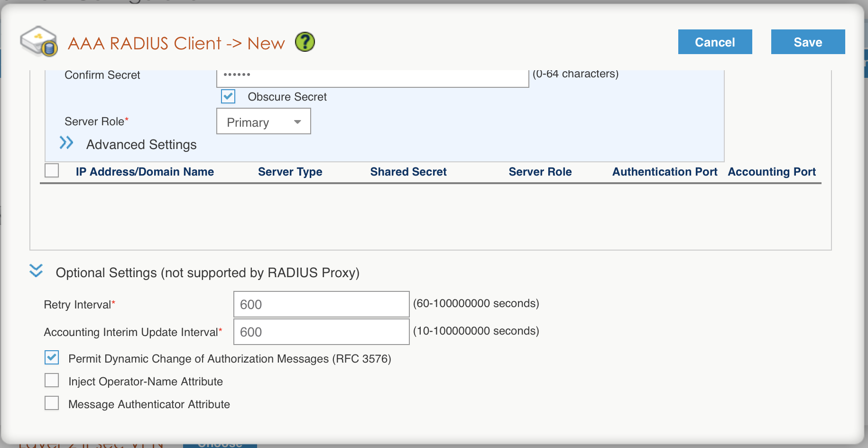This screenshot has width=868, height=448.
Task: Enable Inject Operator-Name Attribute
Action: pyautogui.click(x=52, y=381)
